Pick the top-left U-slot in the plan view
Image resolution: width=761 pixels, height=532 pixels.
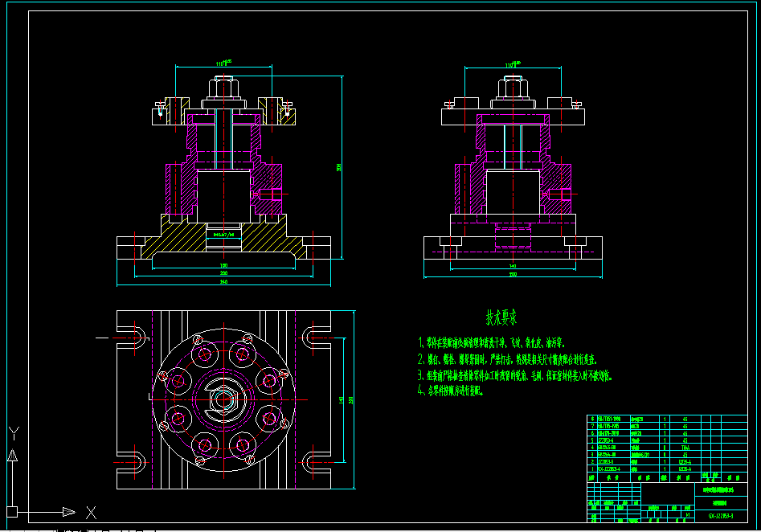(133, 338)
